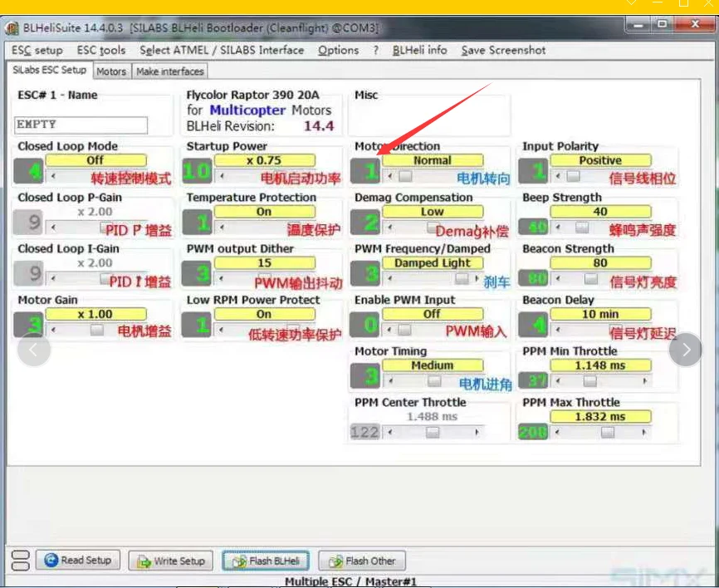The height and width of the screenshot is (588, 719).
Task: Click the Motor Direction slider thumb
Action: (x=405, y=176)
